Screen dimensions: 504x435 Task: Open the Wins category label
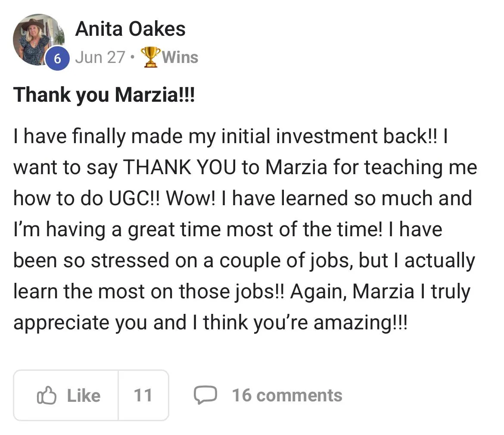tap(180, 57)
